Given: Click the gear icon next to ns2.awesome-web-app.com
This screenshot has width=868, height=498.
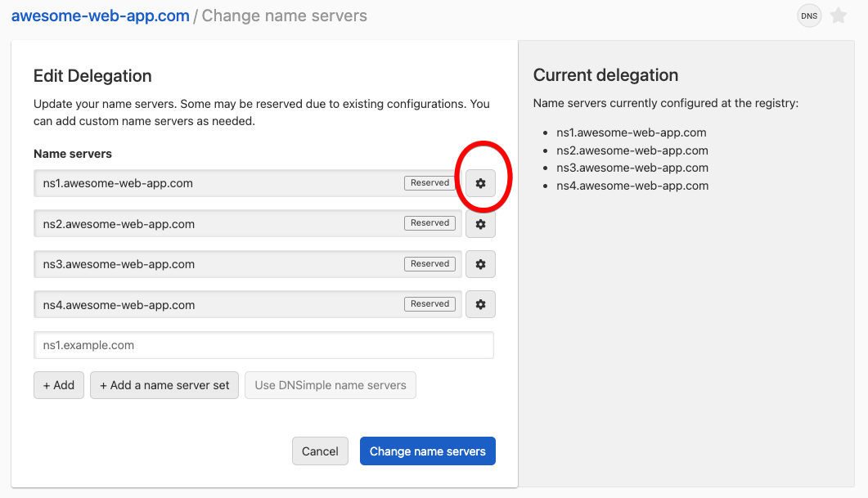Looking at the screenshot, I should [x=480, y=223].
